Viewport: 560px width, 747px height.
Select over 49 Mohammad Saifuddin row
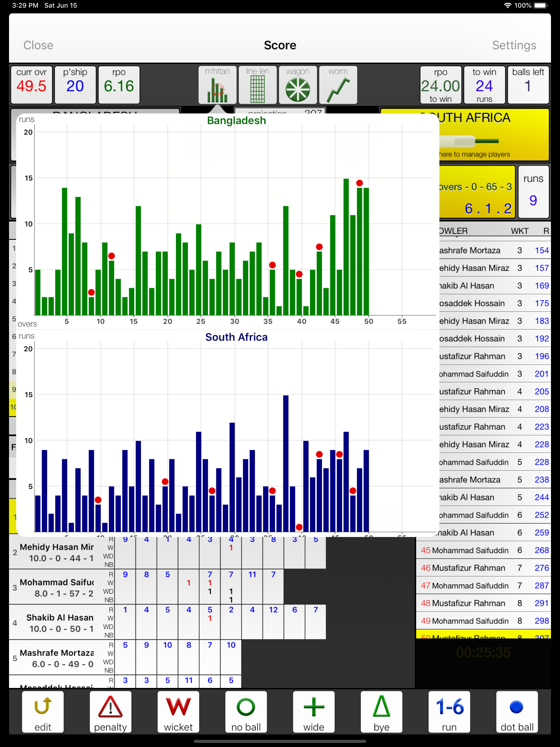pyautogui.click(x=483, y=621)
